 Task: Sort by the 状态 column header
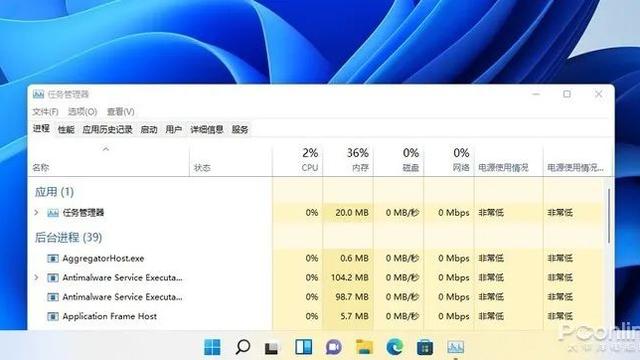(x=231, y=161)
